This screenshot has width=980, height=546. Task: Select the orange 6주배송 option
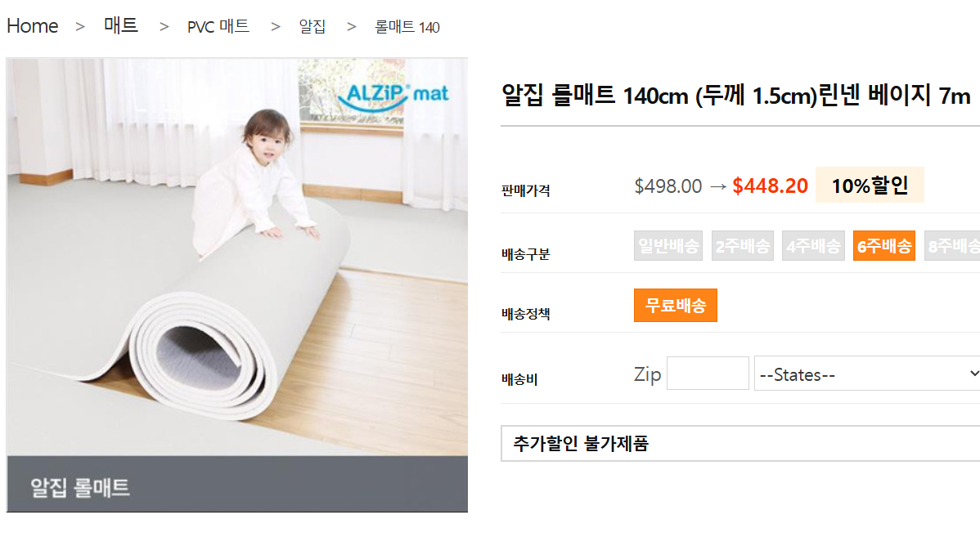click(883, 246)
